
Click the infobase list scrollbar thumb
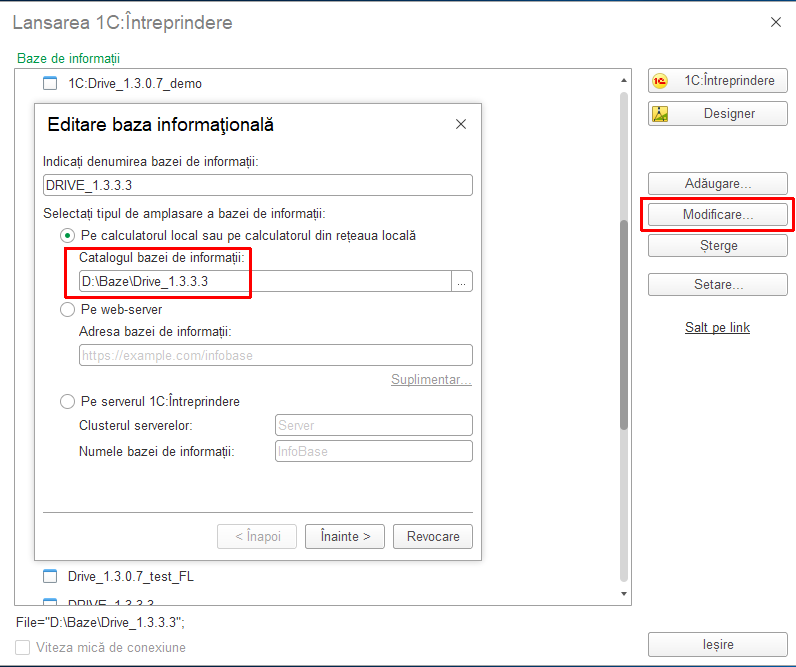click(x=624, y=325)
